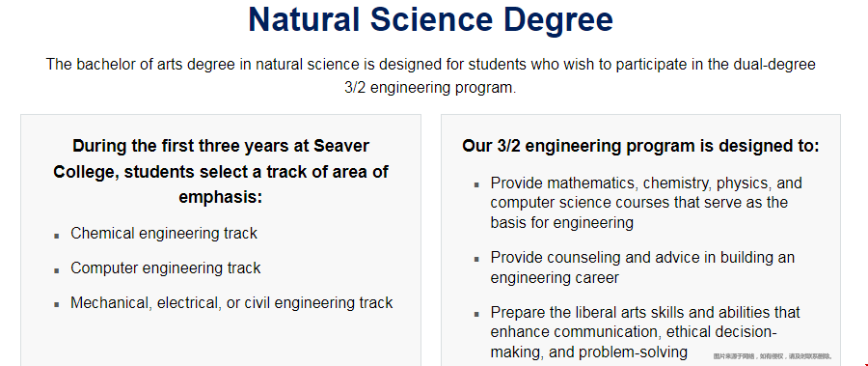Select Mechanical, electrical, or civil engineering track
Screen dimensions: 868x366
coord(231,303)
